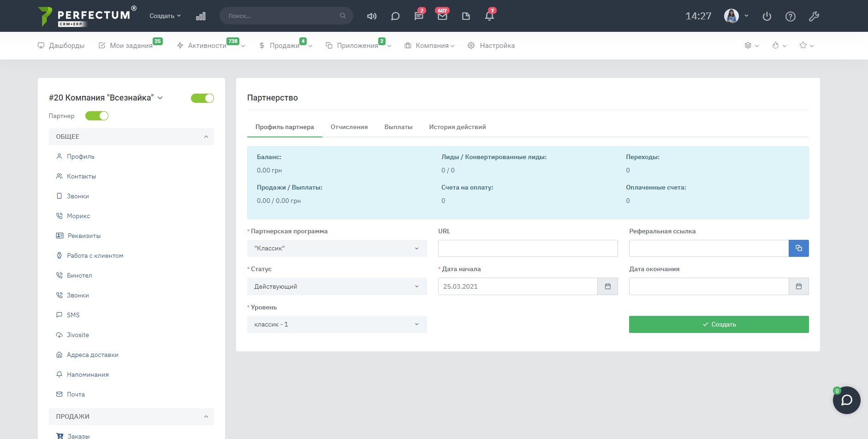Click the power logout icon
Screen dimensions: 868x439
pyautogui.click(x=767, y=17)
